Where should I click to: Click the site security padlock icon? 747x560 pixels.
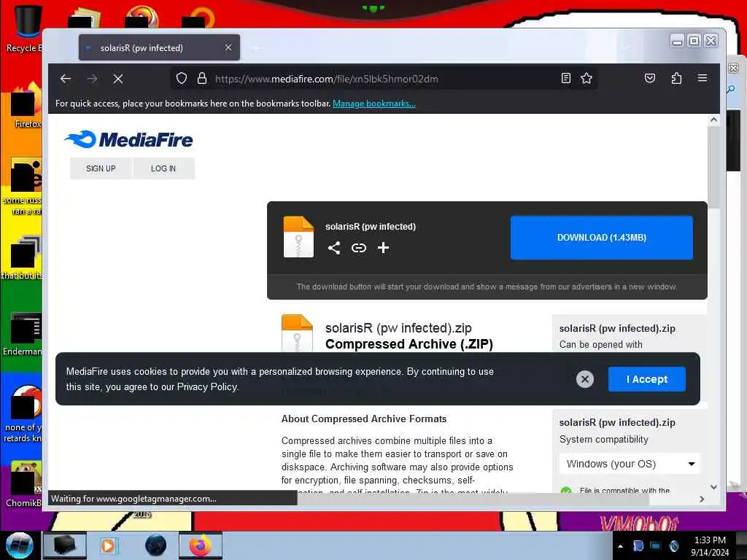[x=202, y=78]
